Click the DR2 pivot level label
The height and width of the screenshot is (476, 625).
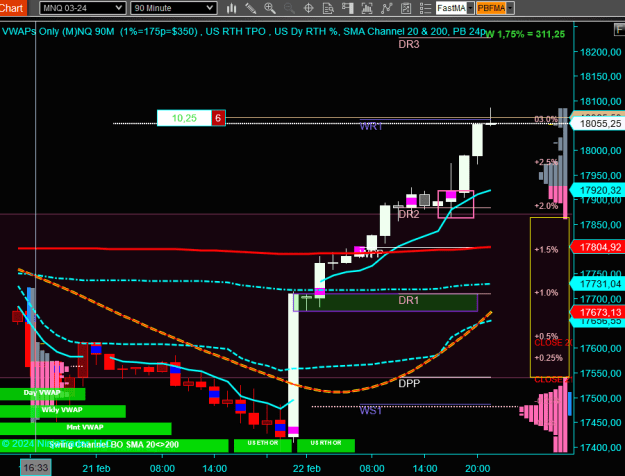pos(409,214)
